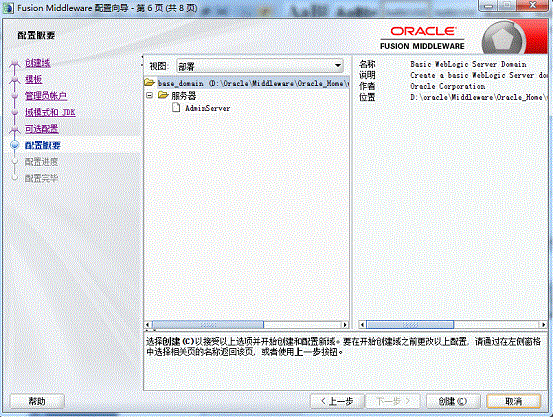Click the details pane scroll-left arrow
The height and width of the screenshot is (417, 554).
362,324
